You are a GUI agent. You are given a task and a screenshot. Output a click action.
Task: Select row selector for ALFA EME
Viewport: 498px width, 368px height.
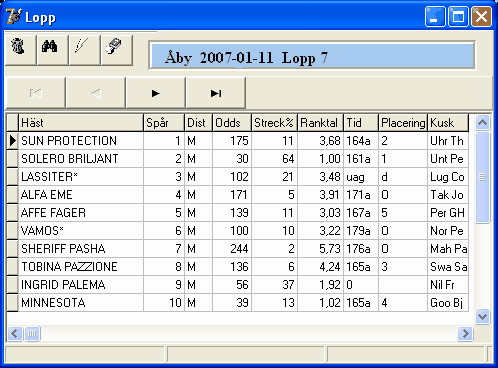pyautogui.click(x=13, y=195)
